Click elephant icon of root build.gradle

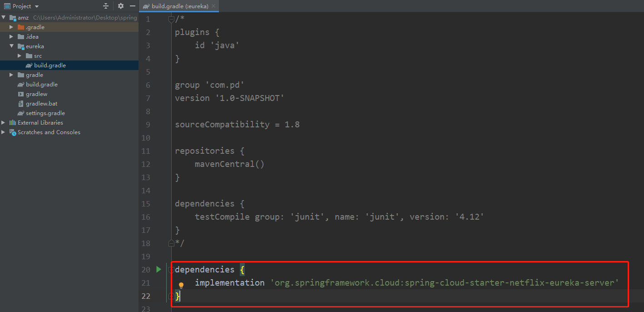click(x=21, y=85)
